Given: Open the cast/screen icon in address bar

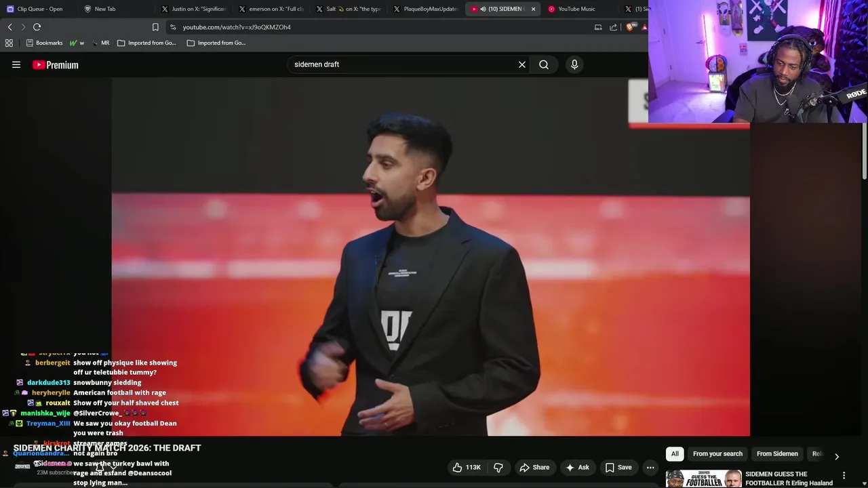Looking at the screenshot, I should [x=598, y=27].
